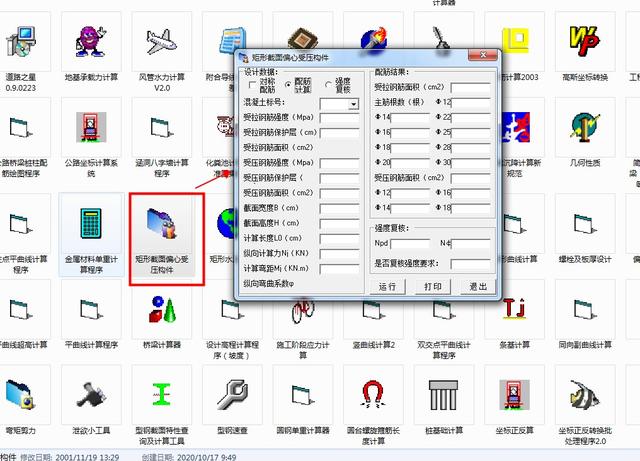Launch 风管水力计算 V2.0 airplane icon
The width and height of the screenshot is (640, 461).
pos(162,42)
